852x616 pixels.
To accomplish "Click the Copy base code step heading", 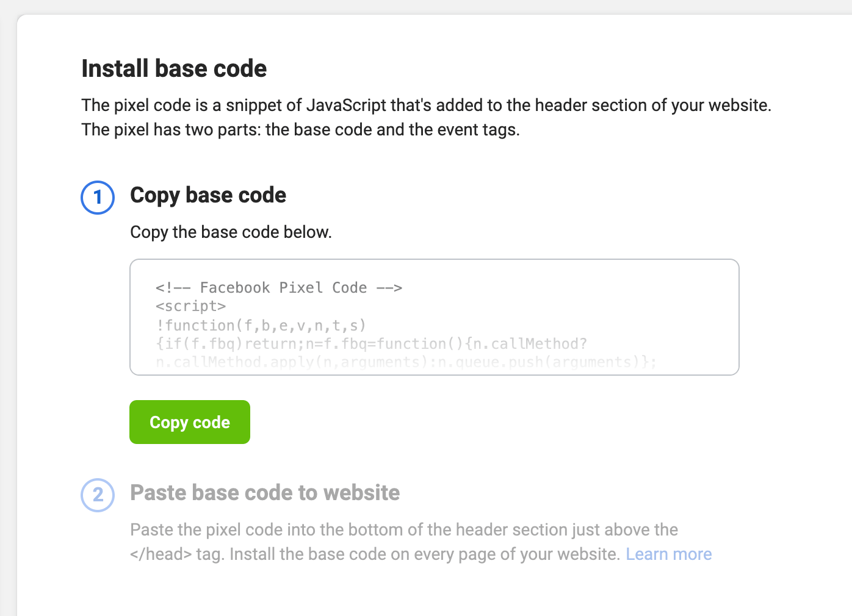I will click(208, 195).
